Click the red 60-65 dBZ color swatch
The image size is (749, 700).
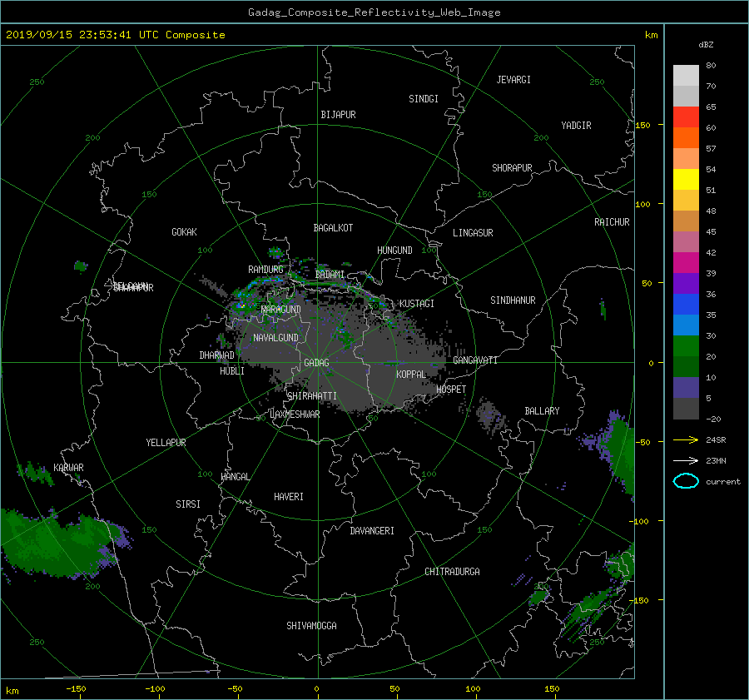686,117
